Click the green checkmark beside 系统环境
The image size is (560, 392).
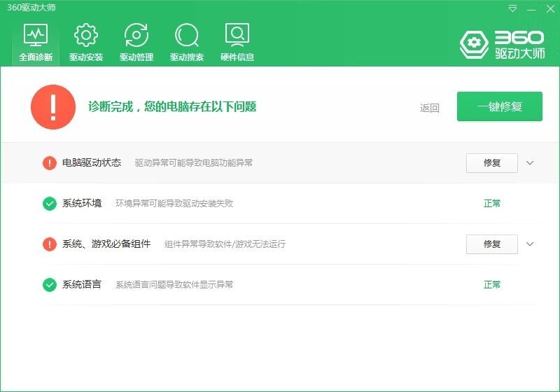pyautogui.click(x=50, y=204)
